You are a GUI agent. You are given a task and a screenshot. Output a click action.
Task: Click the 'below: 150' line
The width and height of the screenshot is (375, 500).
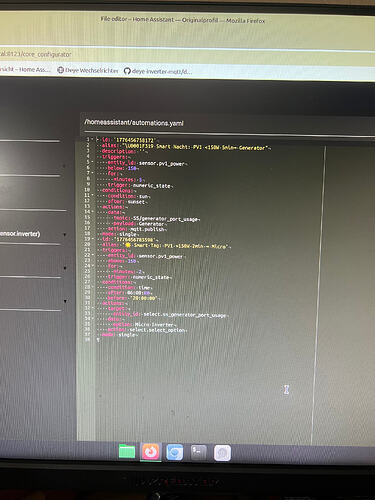point(122,168)
